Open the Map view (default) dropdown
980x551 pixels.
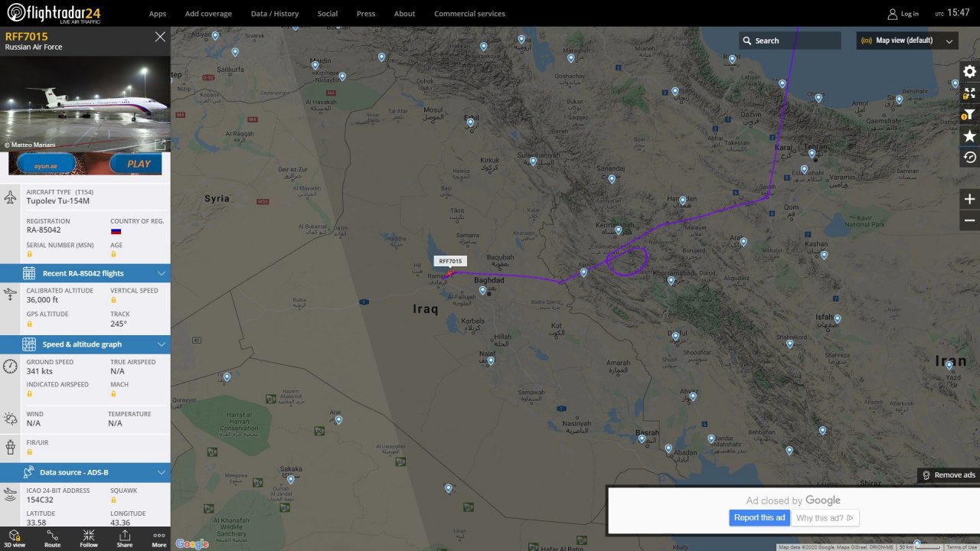(907, 41)
